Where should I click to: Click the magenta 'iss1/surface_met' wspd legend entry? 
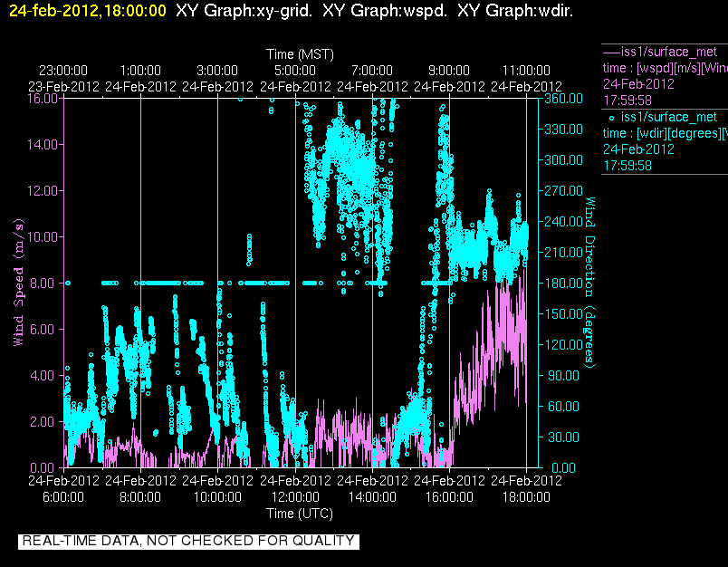(x=669, y=52)
